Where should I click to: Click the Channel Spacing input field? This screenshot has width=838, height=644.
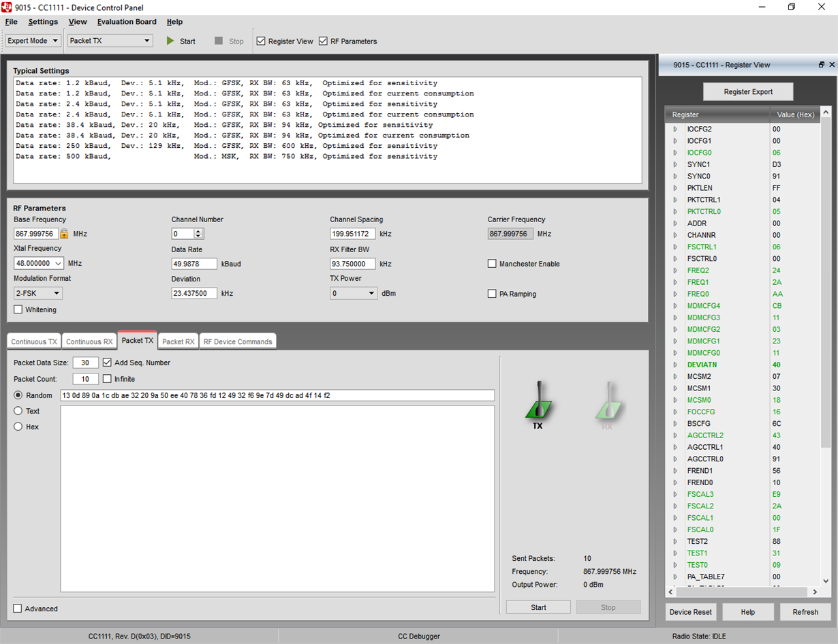(353, 234)
